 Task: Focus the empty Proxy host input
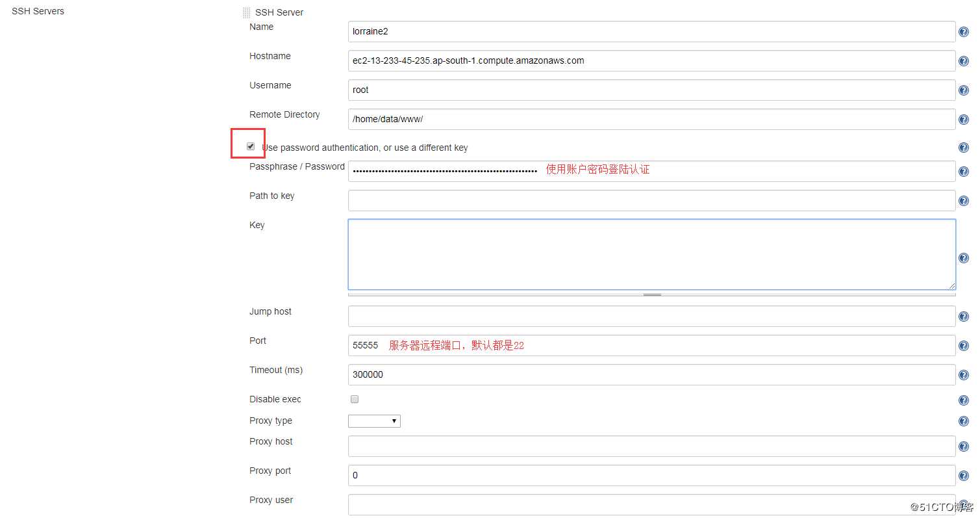tap(651, 446)
